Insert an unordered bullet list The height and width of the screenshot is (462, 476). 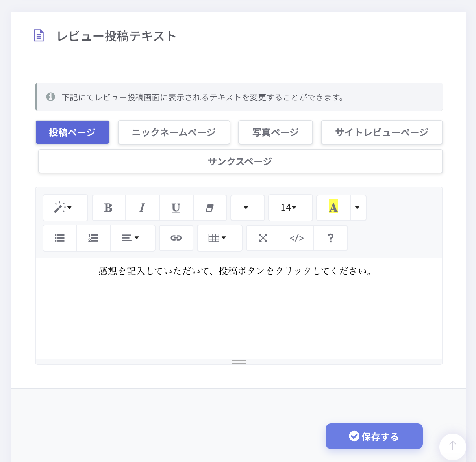(59, 238)
